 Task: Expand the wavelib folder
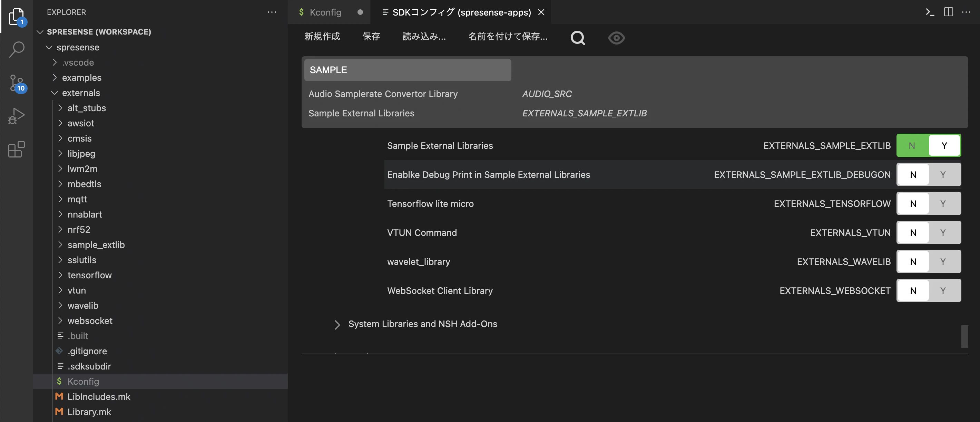coord(60,306)
